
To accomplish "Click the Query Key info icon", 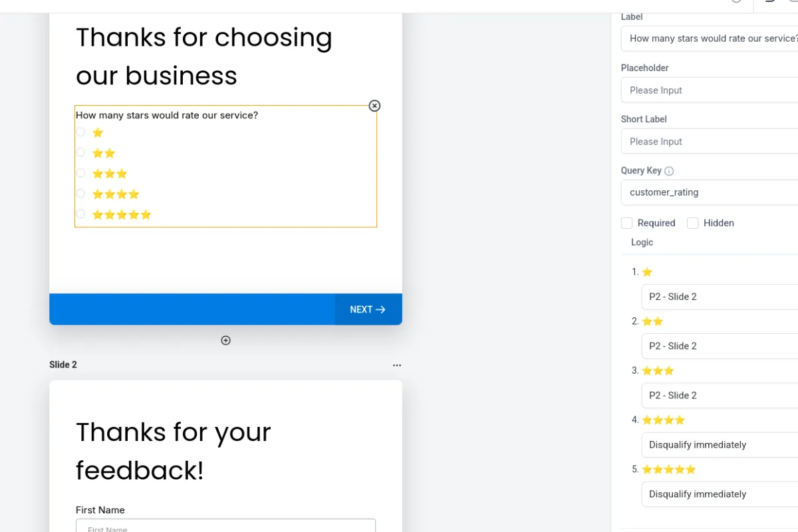I will (x=669, y=171).
